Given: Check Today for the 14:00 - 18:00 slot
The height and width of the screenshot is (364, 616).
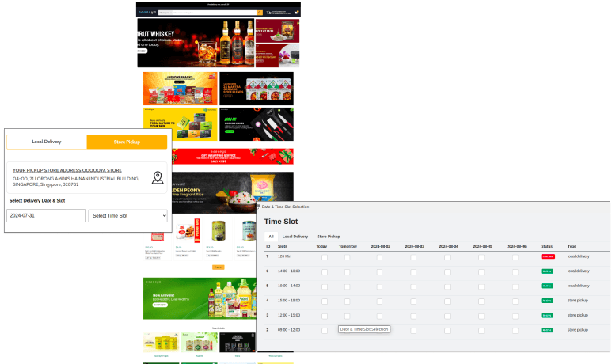Looking at the screenshot, I should click(x=325, y=272).
